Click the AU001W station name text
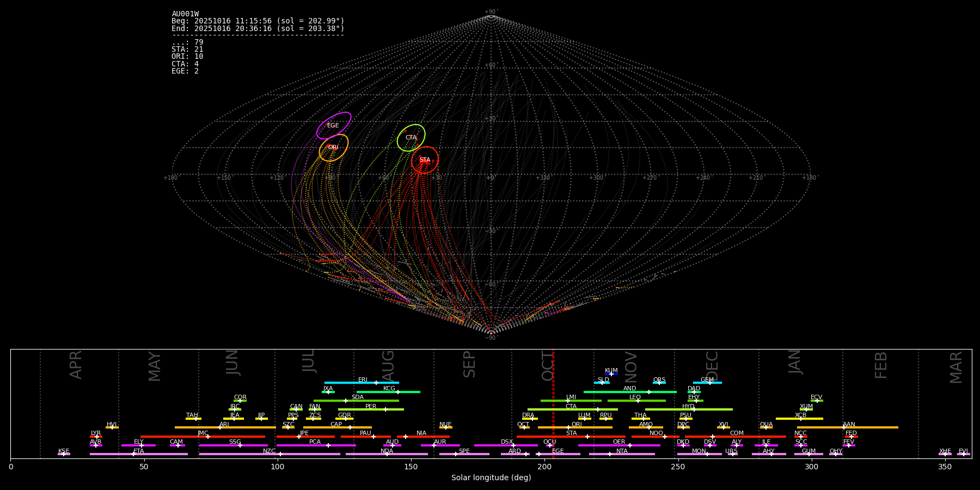 (x=185, y=14)
